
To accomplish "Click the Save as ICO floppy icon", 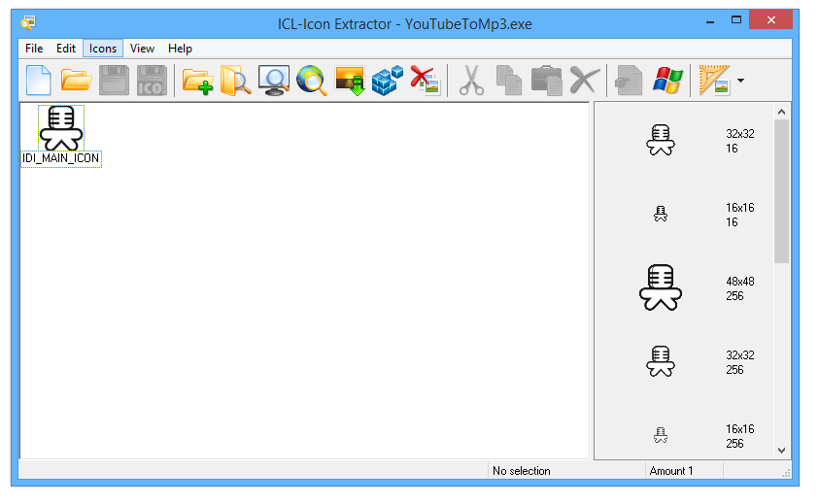I will pos(152,81).
